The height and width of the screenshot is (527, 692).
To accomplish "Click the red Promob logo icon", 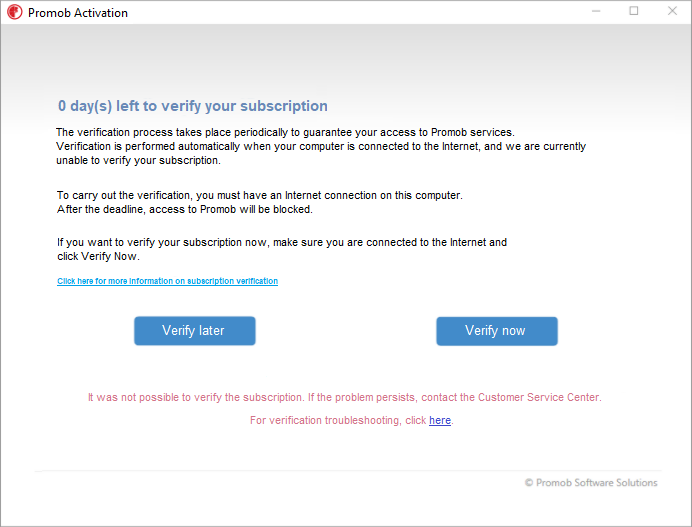I will tap(15, 12).
